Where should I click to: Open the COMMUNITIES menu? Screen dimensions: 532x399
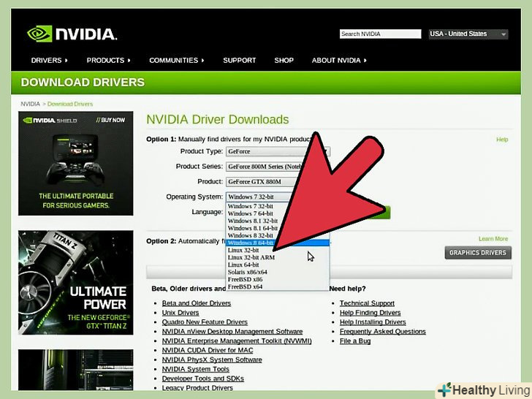(x=177, y=61)
